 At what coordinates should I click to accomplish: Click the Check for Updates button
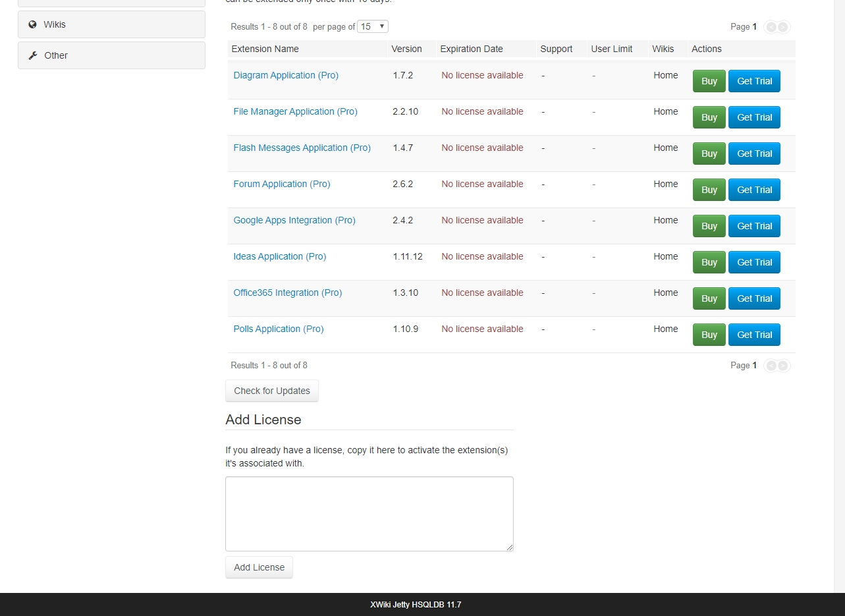[x=271, y=391]
